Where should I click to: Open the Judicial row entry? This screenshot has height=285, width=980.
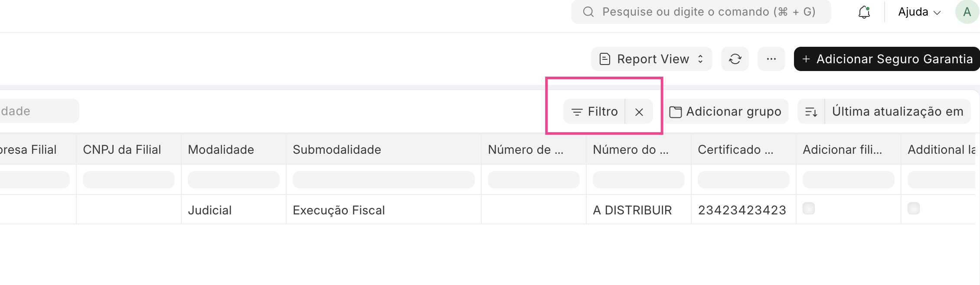[210, 210]
